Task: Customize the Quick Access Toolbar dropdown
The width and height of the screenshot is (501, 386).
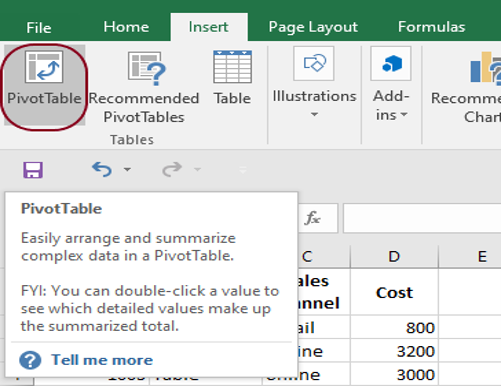Action: (x=243, y=170)
